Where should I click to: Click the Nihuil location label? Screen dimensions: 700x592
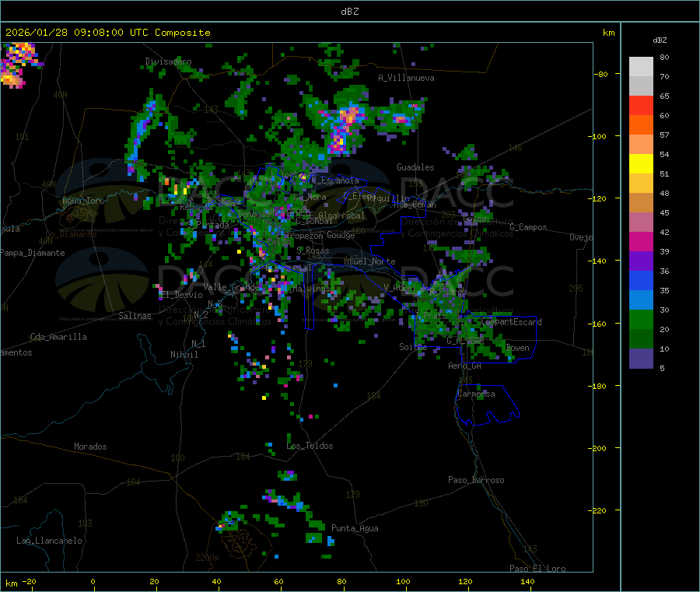tap(184, 355)
